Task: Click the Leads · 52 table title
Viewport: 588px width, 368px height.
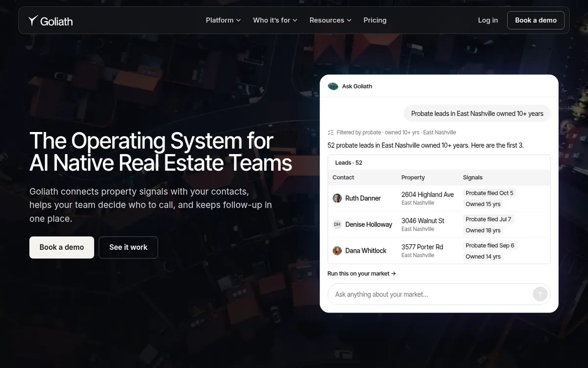Action: coord(349,163)
